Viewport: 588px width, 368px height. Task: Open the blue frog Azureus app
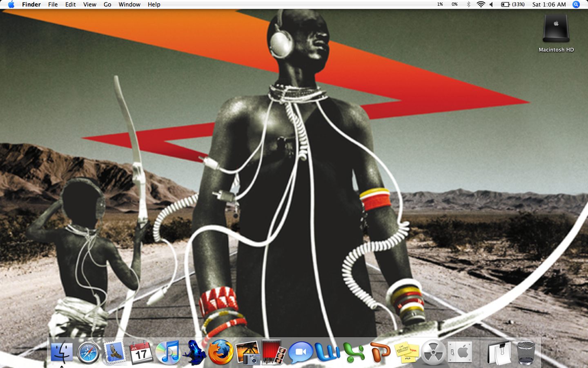[194, 352]
